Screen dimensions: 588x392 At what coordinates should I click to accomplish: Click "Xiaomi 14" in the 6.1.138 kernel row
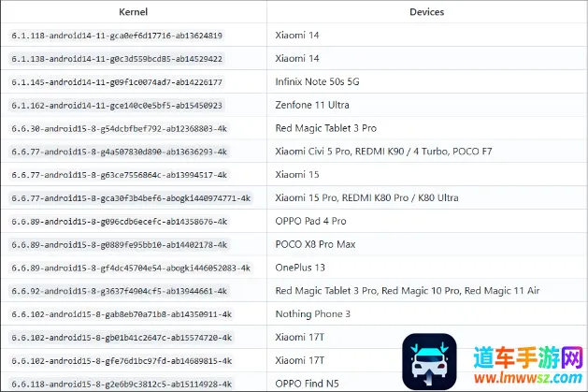(297, 59)
